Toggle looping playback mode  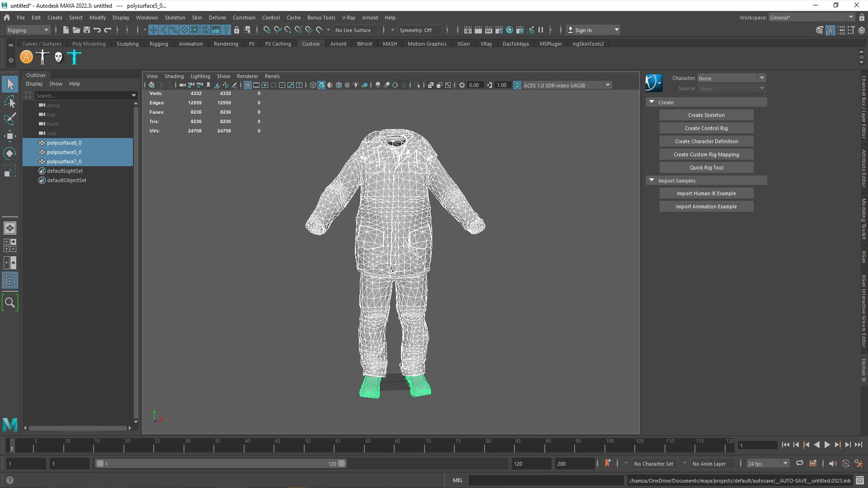click(x=800, y=464)
